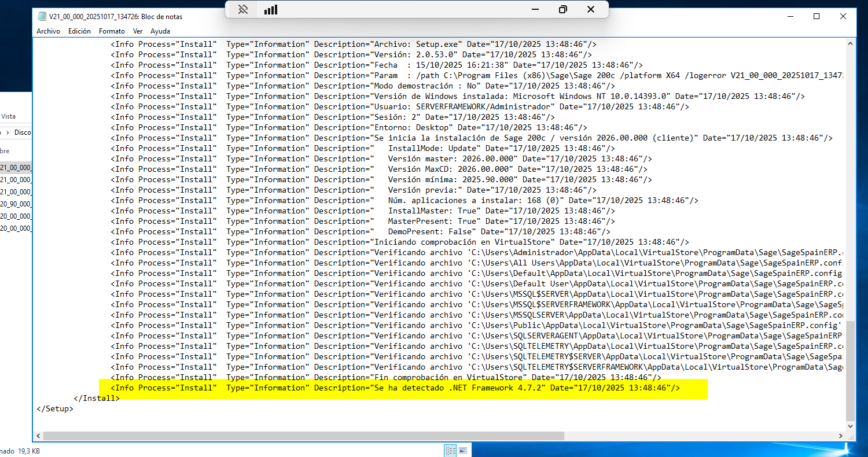Click the unpin icon on the remote session bar
The width and height of the screenshot is (868, 457).
click(243, 9)
